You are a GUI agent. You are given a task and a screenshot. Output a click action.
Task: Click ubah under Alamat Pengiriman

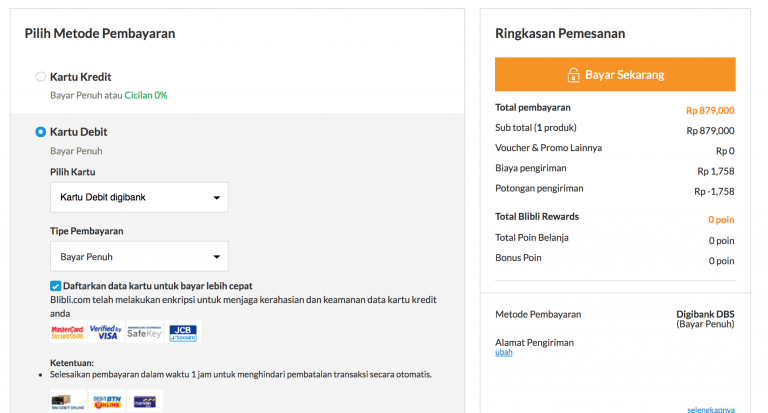coord(504,352)
